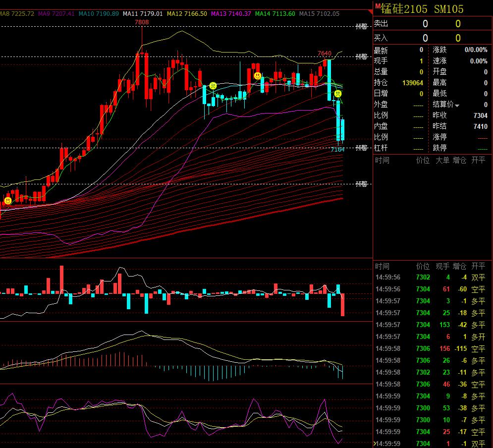
Task: Click the 7164 low price label
Action: 338,149
